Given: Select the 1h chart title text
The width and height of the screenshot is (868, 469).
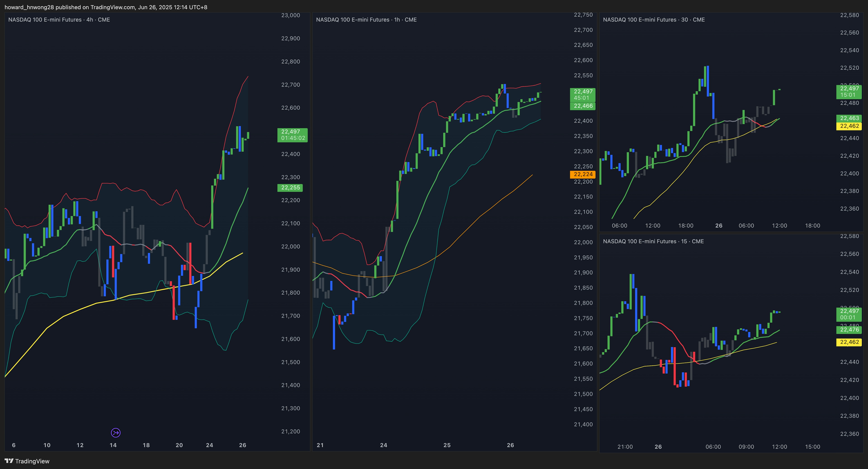Looking at the screenshot, I should tap(366, 19).
